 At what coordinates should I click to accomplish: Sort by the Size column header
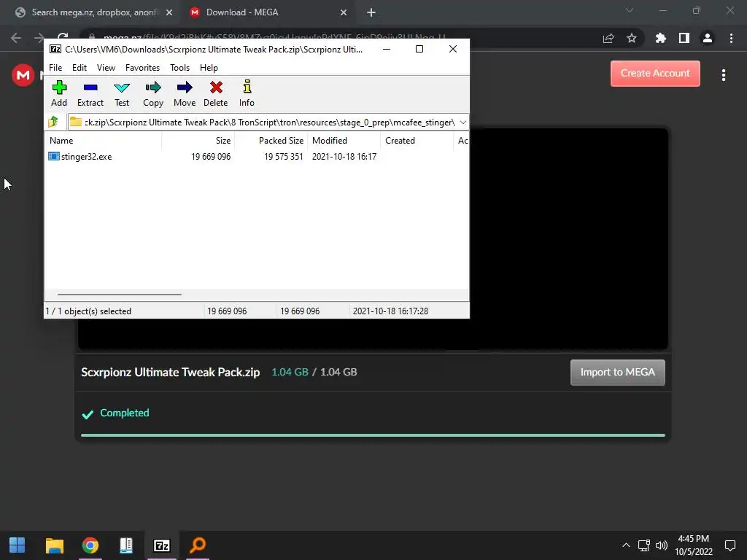pos(198,141)
